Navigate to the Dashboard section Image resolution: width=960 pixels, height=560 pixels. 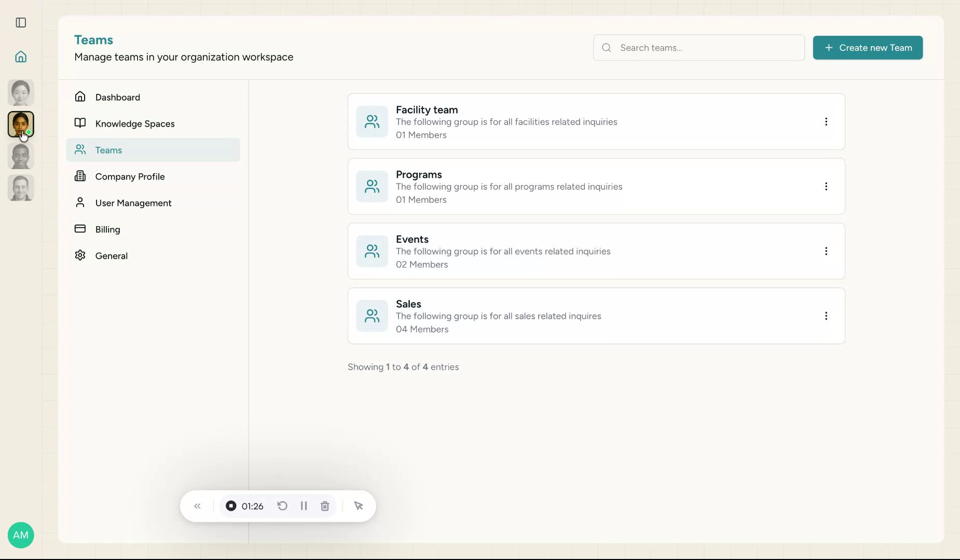pos(117,97)
